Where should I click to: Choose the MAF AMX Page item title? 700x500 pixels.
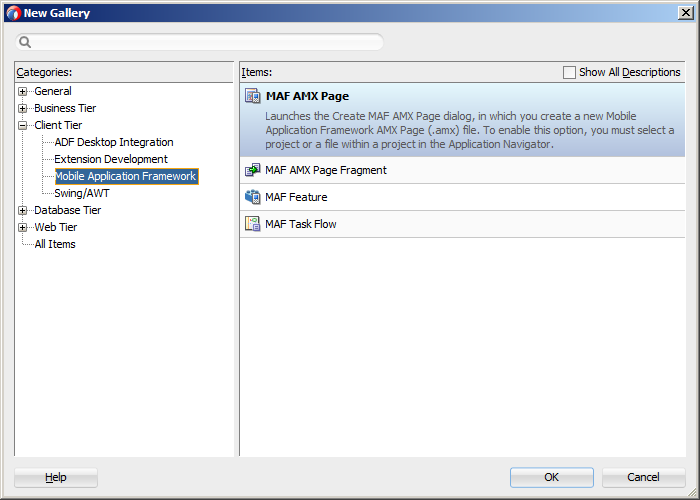[307, 96]
